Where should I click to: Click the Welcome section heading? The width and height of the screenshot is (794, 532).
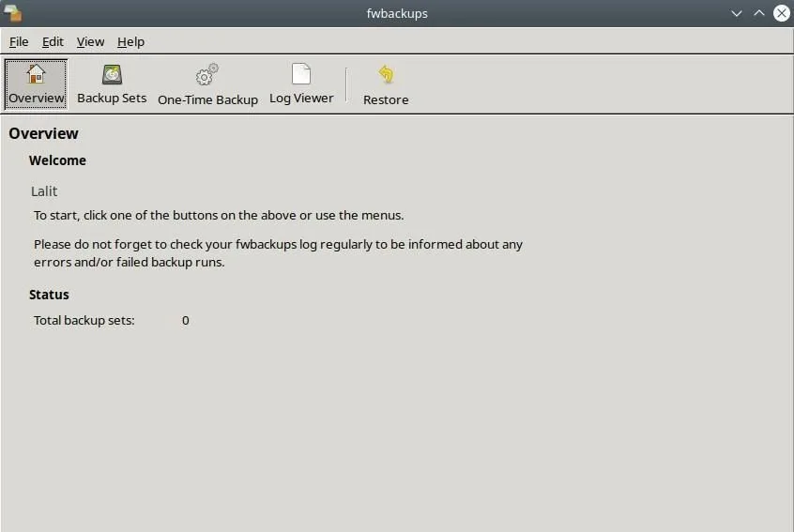click(x=57, y=160)
